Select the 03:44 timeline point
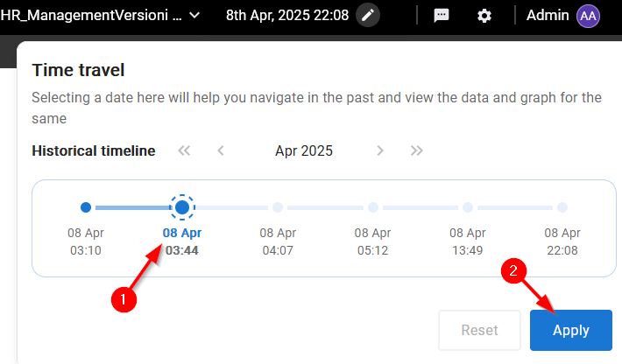The image size is (622, 364). tap(182, 207)
